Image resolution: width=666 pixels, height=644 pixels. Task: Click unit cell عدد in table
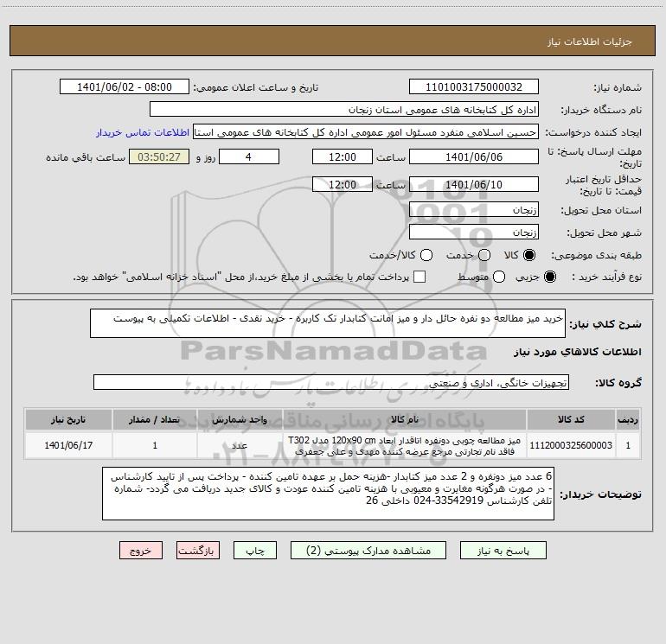pyautogui.click(x=240, y=445)
